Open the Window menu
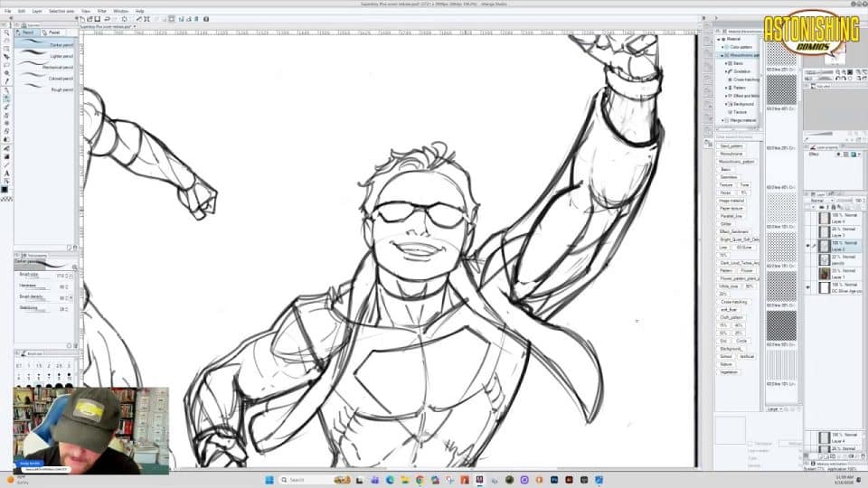 pos(120,11)
